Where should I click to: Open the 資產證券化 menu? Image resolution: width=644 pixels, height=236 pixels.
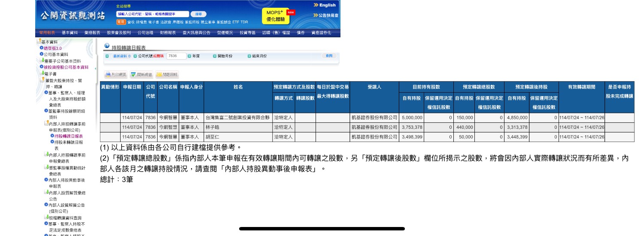[321, 33]
